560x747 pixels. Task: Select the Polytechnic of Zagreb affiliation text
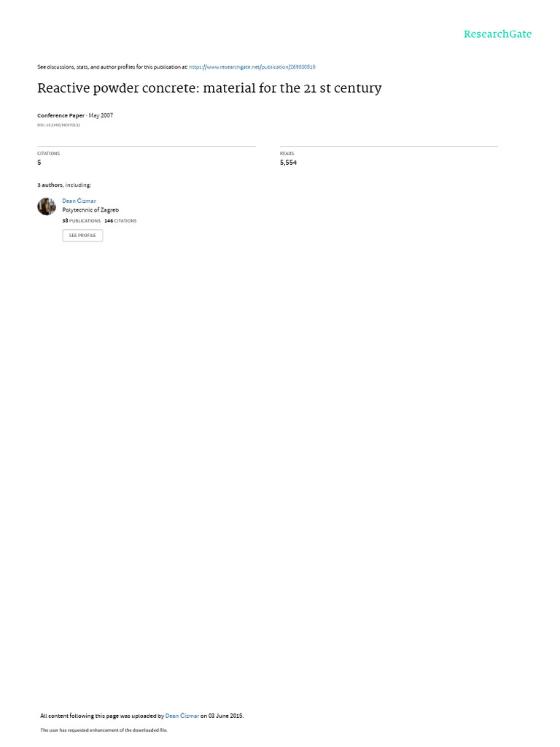click(90, 210)
